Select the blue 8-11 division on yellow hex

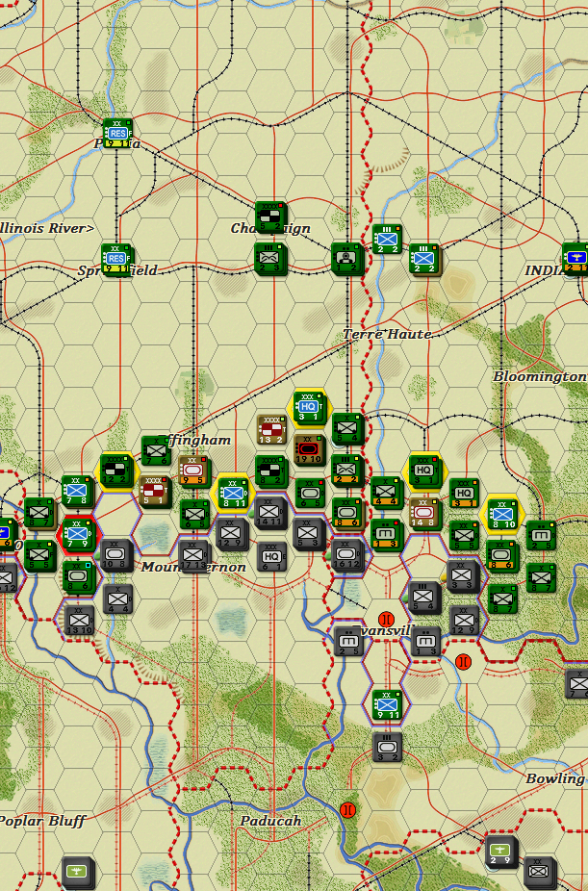(x=233, y=492)
